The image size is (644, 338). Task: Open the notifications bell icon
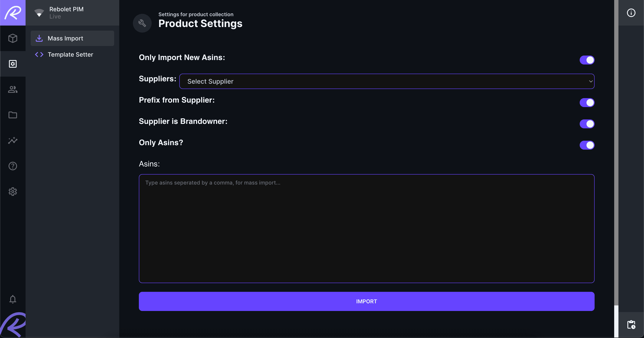click(13, 299)
